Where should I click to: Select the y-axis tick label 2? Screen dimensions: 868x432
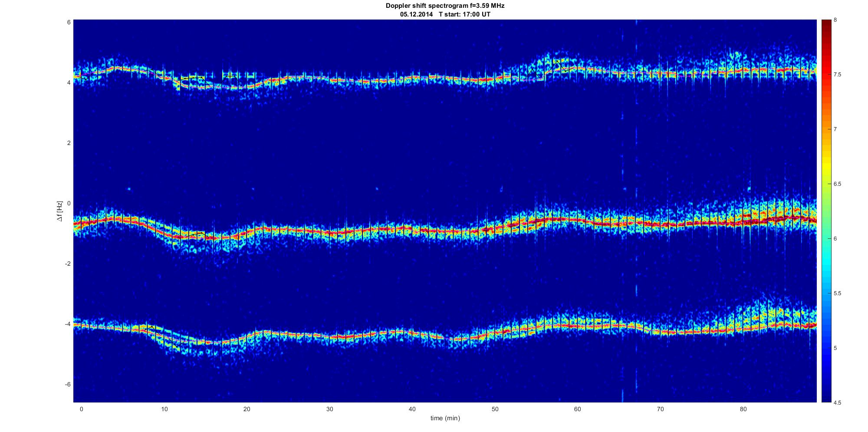coord(69,143)
